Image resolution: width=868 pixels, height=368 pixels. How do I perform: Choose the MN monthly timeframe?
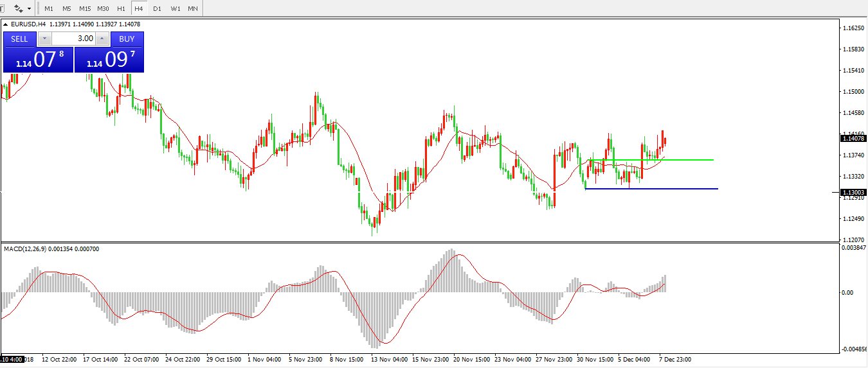[193, 9]
